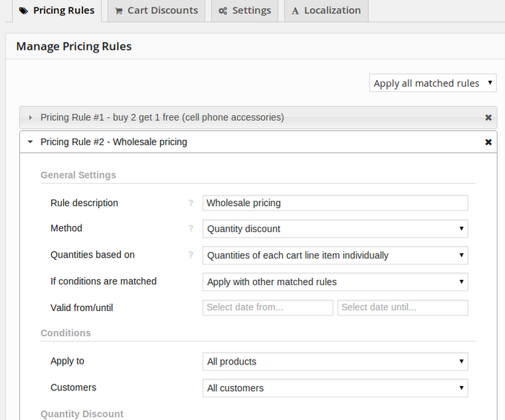Click the letter A icon on Localization tab
This screenshot has width=505, height=420.
point(294,11)
